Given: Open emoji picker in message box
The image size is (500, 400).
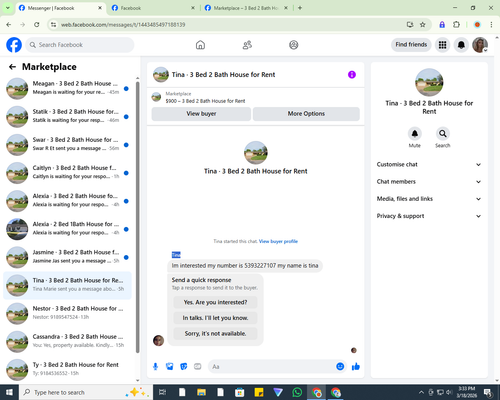Looking at the screenshot, I should pos(340,367).
